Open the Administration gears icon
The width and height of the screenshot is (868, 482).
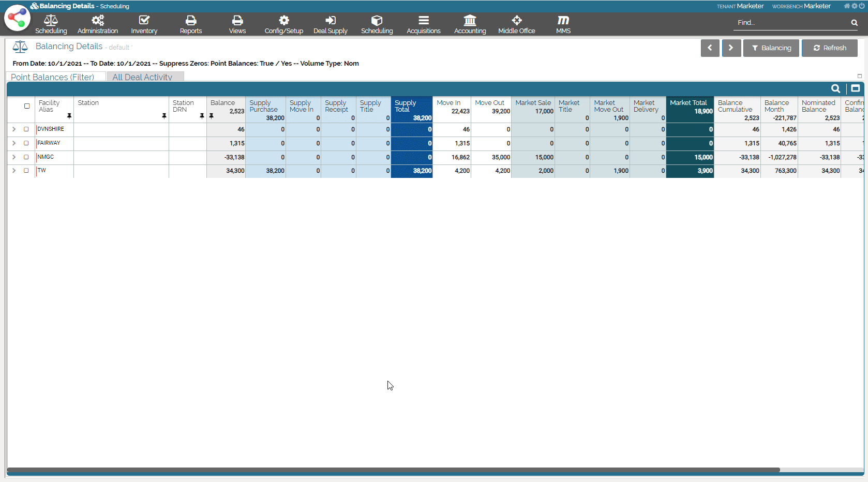(x=97, y=21)
